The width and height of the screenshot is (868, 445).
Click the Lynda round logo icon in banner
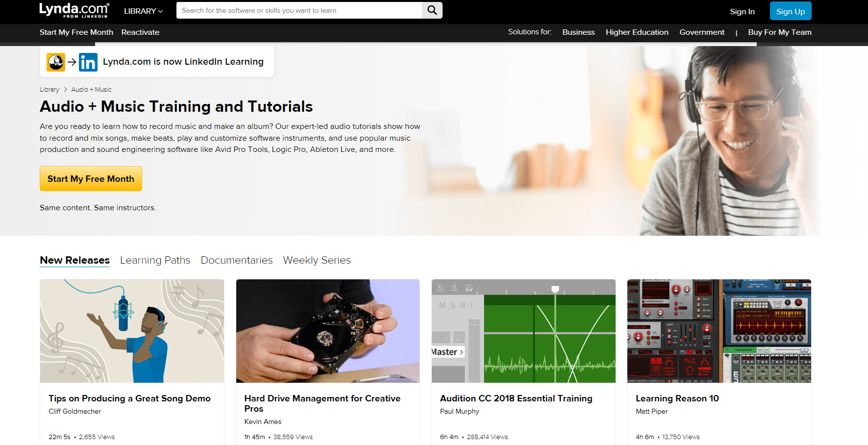click(x=56, y=62)
